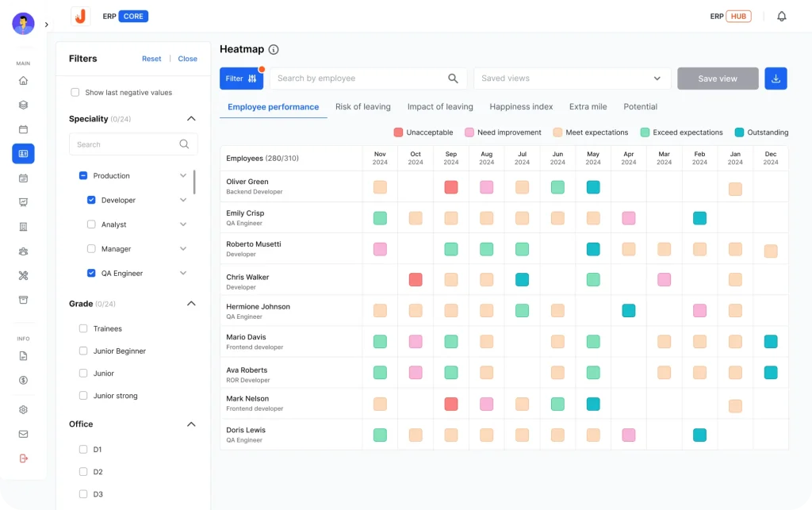Click the Reset filters link
This screenshot has height=510, width=812.
point(151,58)
